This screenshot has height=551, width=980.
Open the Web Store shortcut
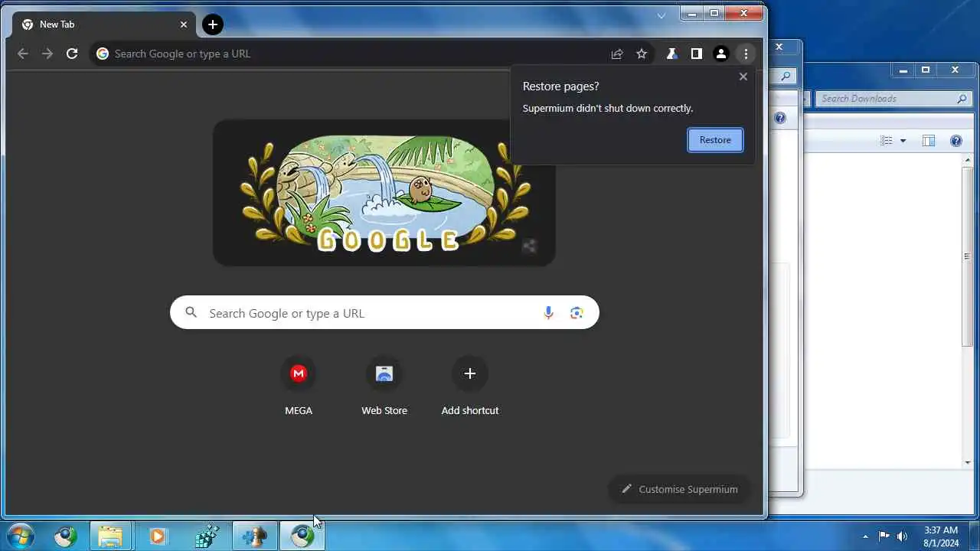click(384, 386)
